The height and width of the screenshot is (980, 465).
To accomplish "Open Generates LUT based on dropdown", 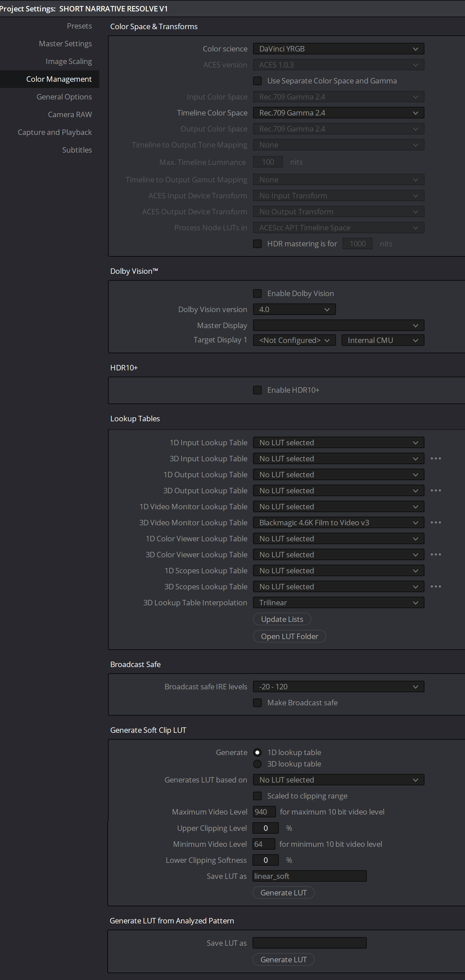I will coord(338,780).
